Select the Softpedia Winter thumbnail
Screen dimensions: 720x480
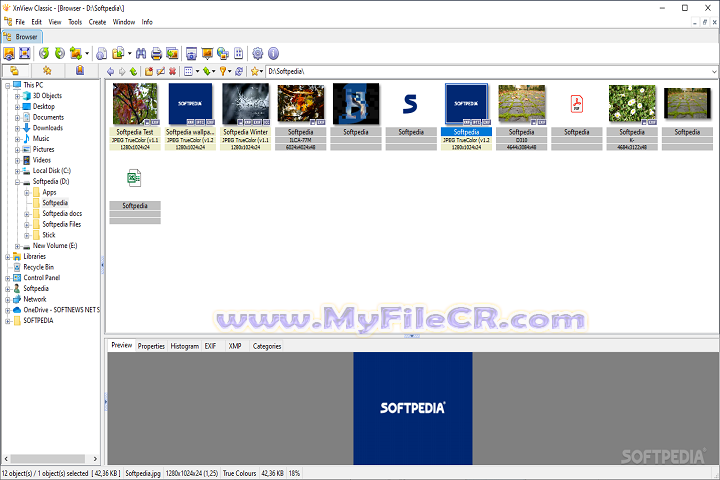click(x=245, y=116)
